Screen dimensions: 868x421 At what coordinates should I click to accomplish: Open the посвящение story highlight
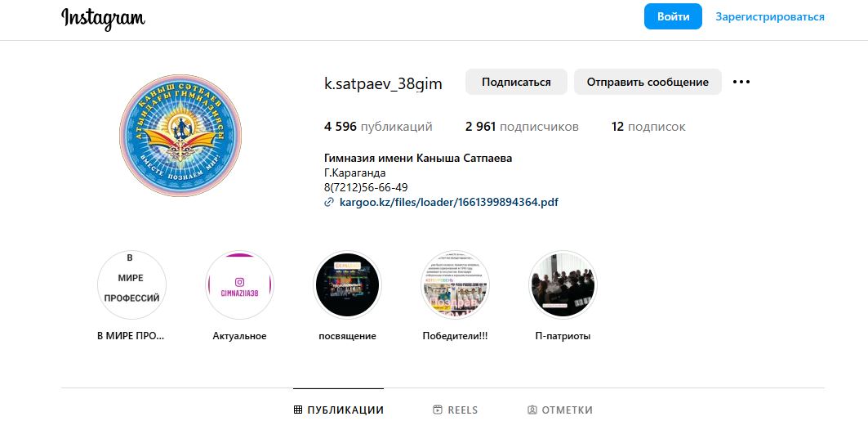tap(347, 284)
